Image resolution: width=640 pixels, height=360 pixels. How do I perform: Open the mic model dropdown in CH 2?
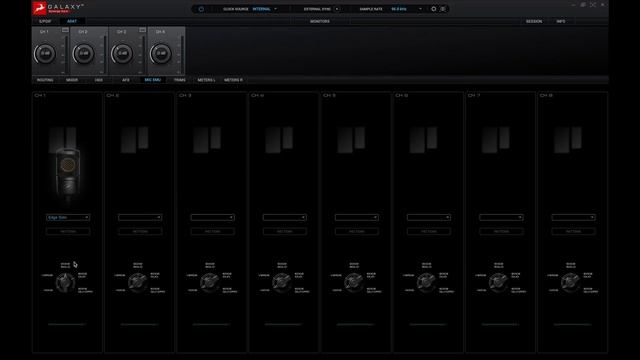pos(140,218)
